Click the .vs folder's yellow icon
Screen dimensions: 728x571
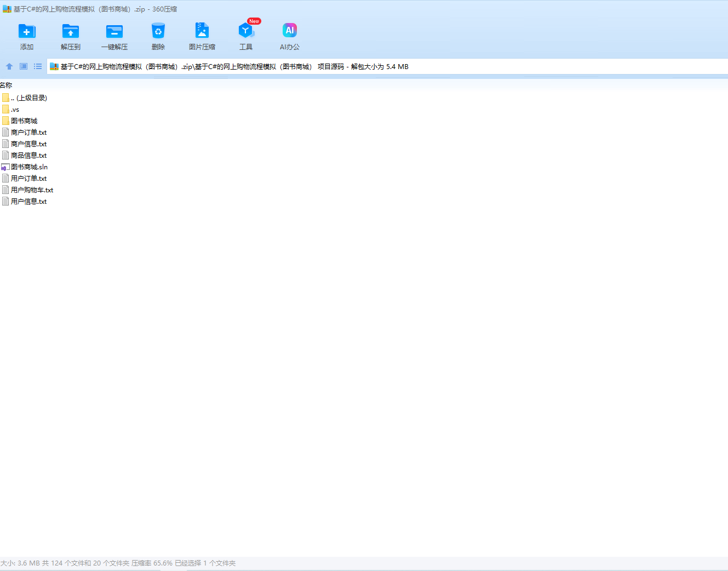pos(5,109)
